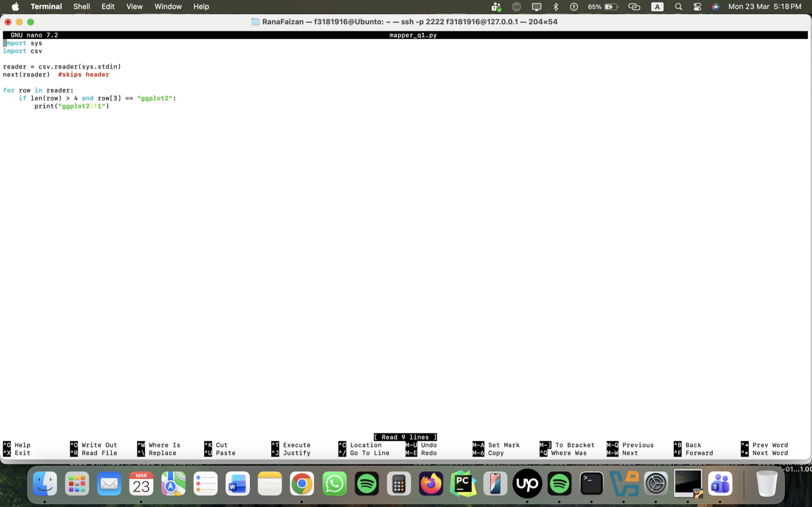Launch PyCharm from the Dock
The width and height of the screenshot is (812, 507).
click(463, 484)
